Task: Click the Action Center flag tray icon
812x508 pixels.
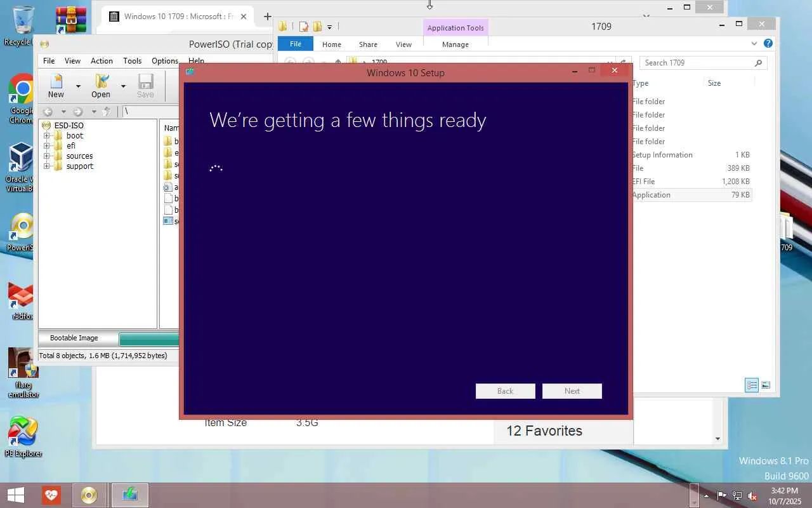Action: tap(722, 495)
